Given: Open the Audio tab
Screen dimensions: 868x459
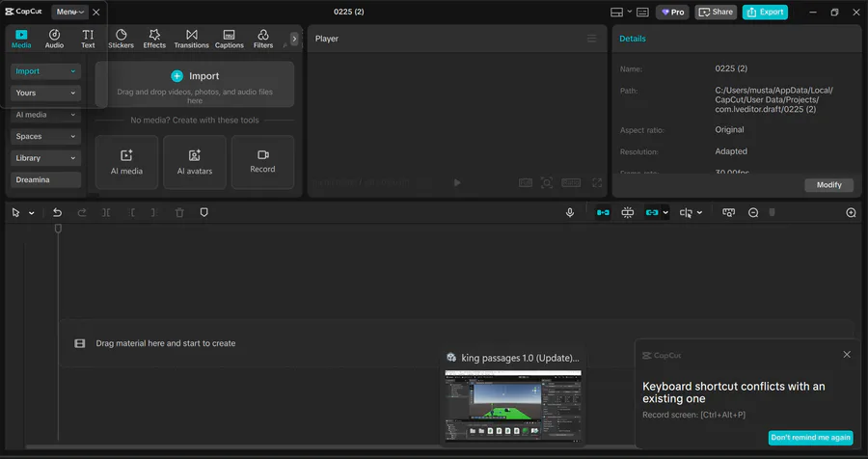Looking at the screenshot, I should (54, 39).
